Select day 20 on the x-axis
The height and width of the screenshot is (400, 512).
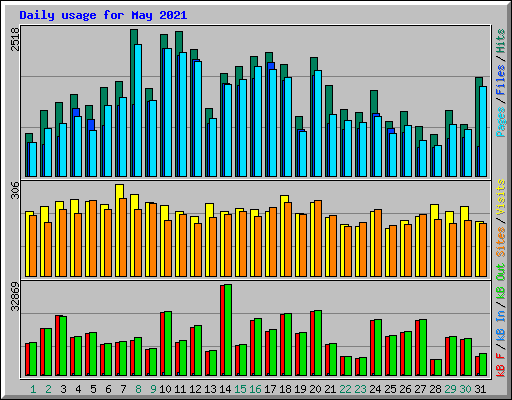315,389
